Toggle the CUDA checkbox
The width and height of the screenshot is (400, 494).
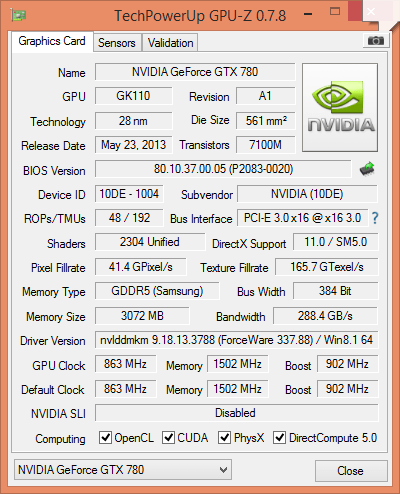(168, 437)
